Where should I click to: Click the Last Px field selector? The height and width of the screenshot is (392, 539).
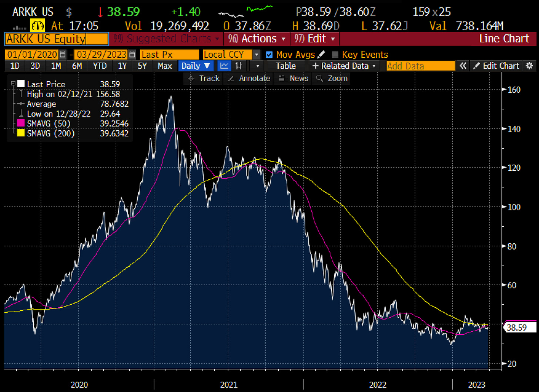(x=170, y=54)
